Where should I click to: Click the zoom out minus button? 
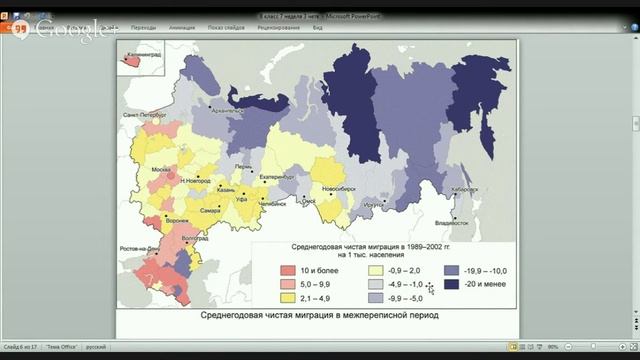point(568,347)
